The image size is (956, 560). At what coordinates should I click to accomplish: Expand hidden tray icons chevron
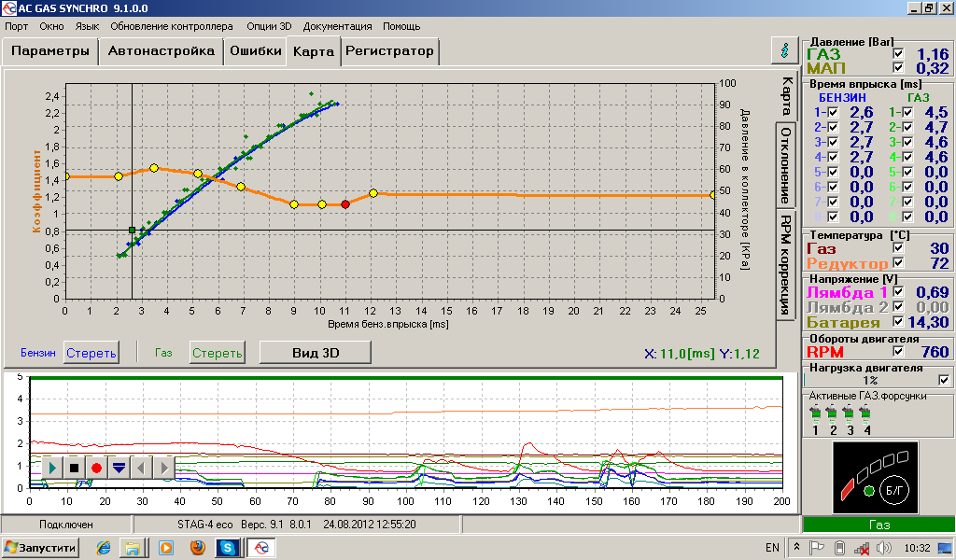(796, 547)
